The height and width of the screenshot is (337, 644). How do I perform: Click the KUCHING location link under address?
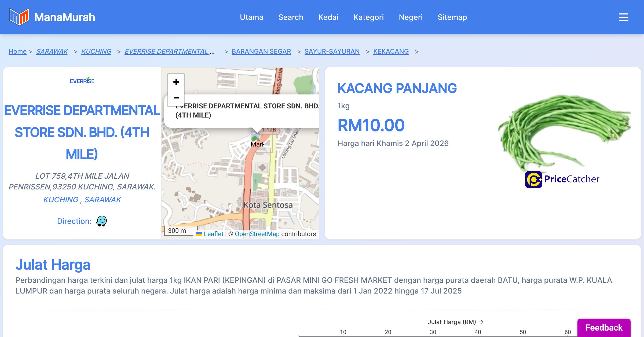(x=61, y=200)
